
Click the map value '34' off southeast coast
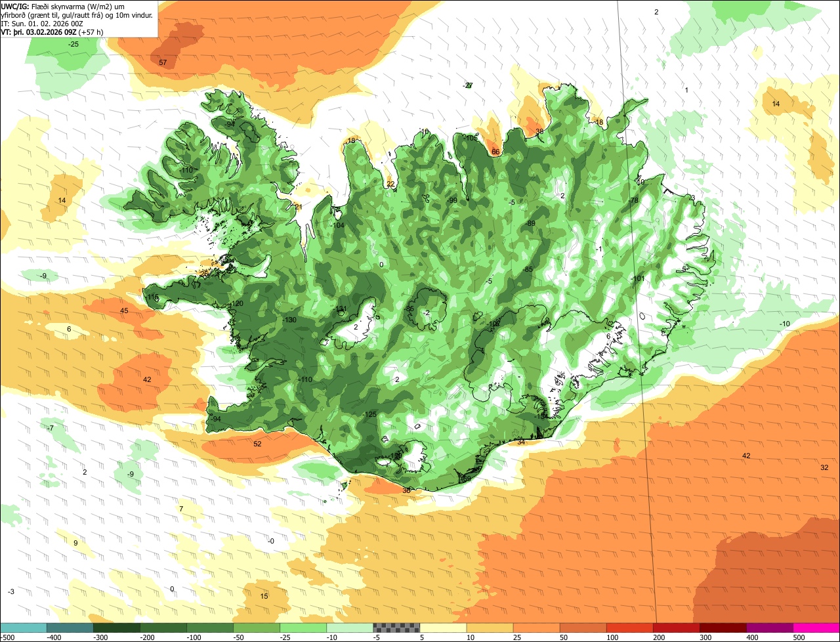(x=521, y=442)
